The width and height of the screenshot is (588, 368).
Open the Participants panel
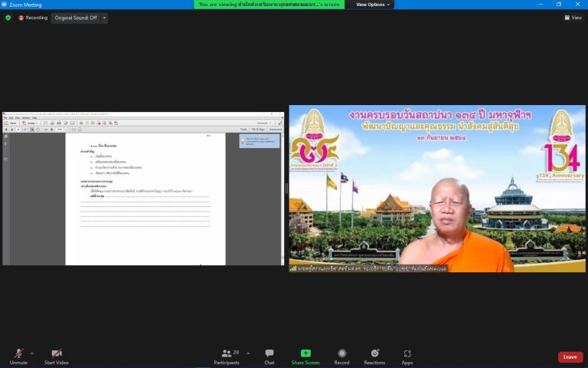(x=227, y=356)
